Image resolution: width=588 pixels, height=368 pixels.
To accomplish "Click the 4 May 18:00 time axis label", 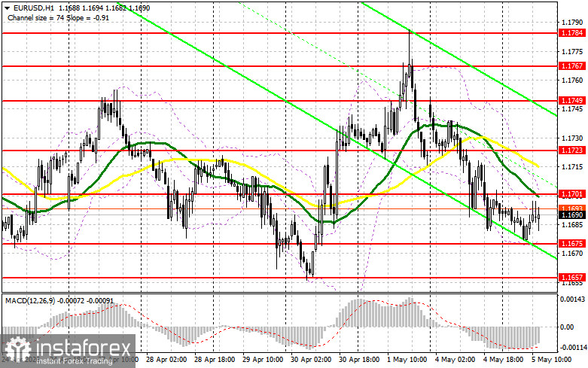I will [x=503, y=360].
